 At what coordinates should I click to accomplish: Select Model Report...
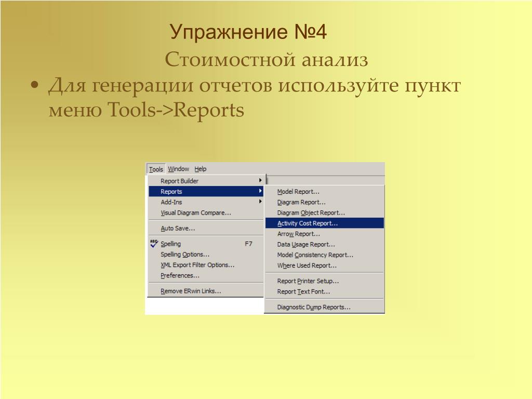[325, 191]
